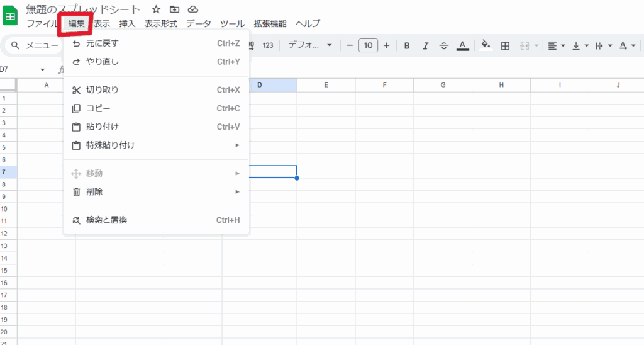
Task: Click the copy pages icon
Action: pyautogui.click(x=76, y=108)
